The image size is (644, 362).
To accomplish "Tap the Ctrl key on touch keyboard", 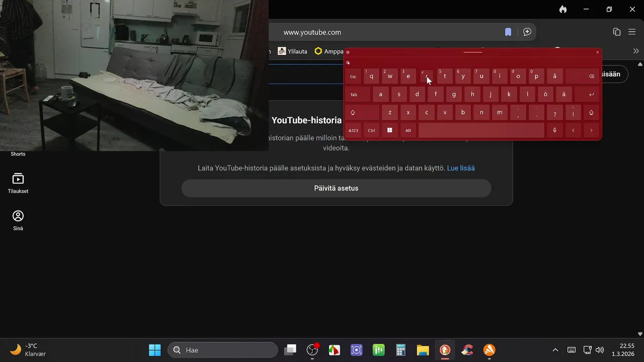I will coord(371,130).
